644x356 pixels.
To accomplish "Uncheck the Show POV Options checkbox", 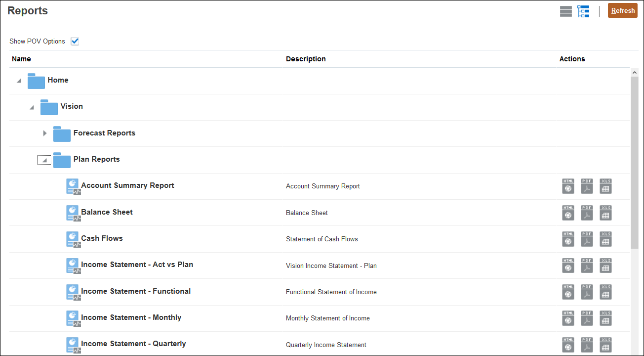I will coord(75,42).
